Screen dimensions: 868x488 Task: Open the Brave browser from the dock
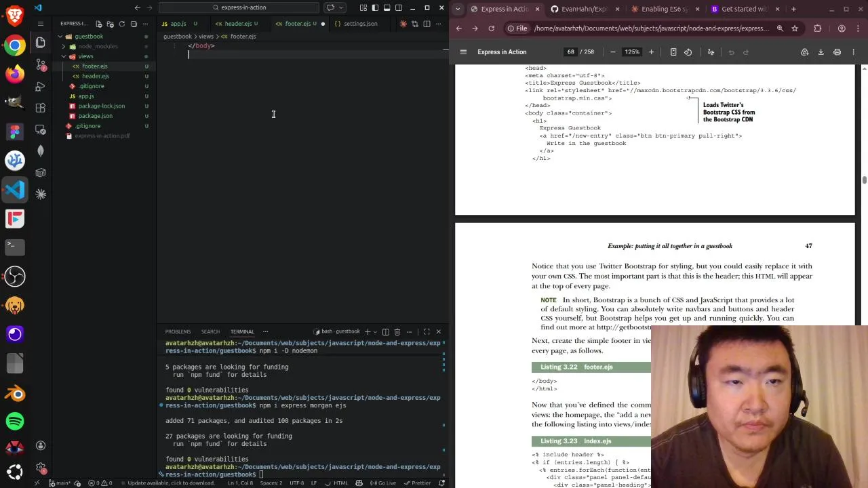click(x=15, y=14)
